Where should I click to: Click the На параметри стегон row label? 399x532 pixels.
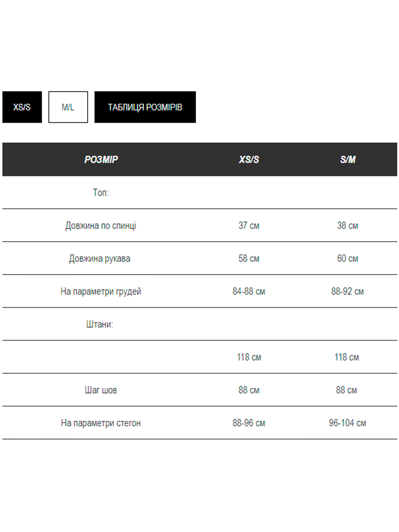101,423
